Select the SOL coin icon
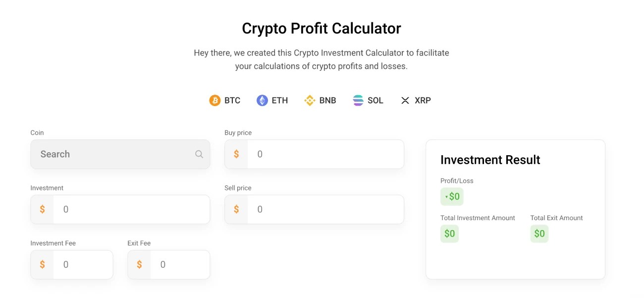The image size is (644, 298). tap(357, 100)
